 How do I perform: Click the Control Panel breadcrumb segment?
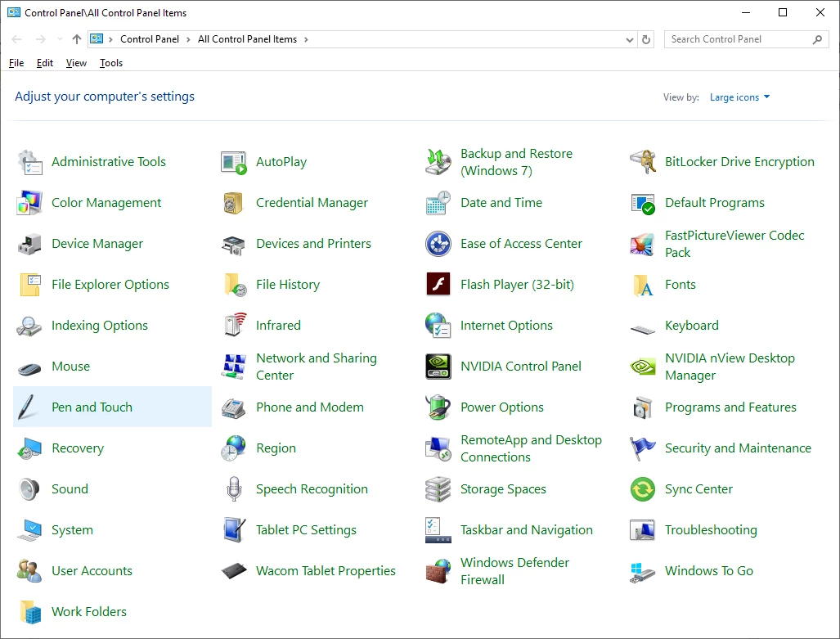[150, 39]
